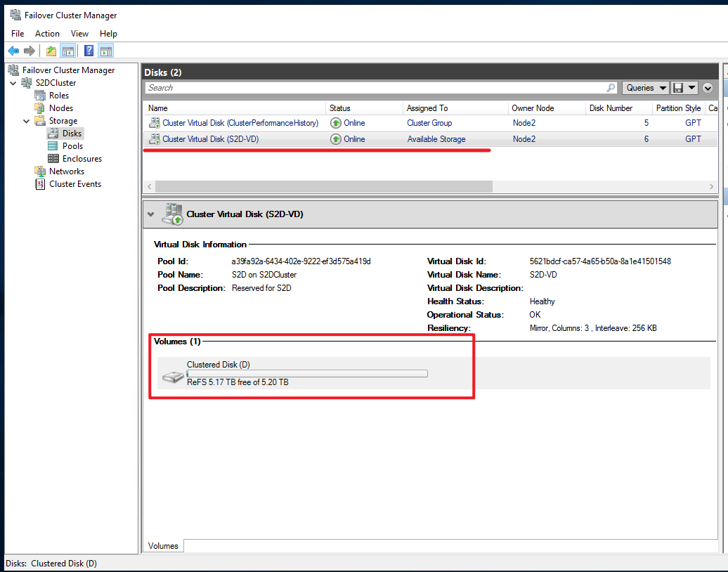The image size is (728, 572).
Task: Collapse the Cluster Virtual Disk (S2D-VD) details section
Action: click(150, 214)
